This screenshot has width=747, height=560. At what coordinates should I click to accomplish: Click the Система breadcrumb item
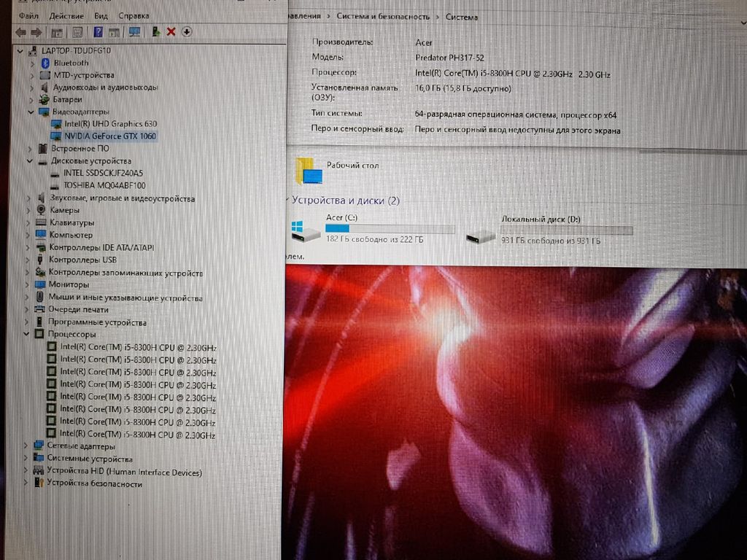tap(462, 17)
